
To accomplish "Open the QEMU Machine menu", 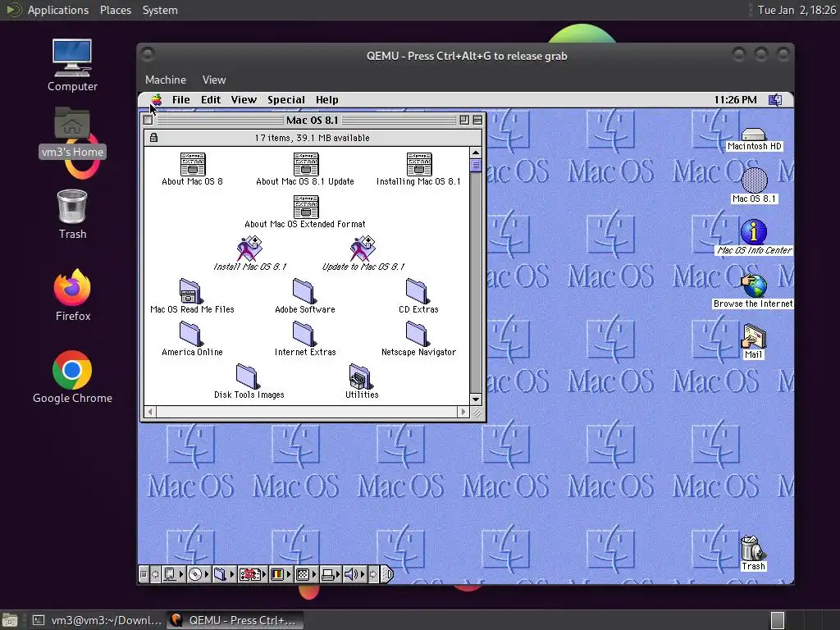I will [166, 80].
